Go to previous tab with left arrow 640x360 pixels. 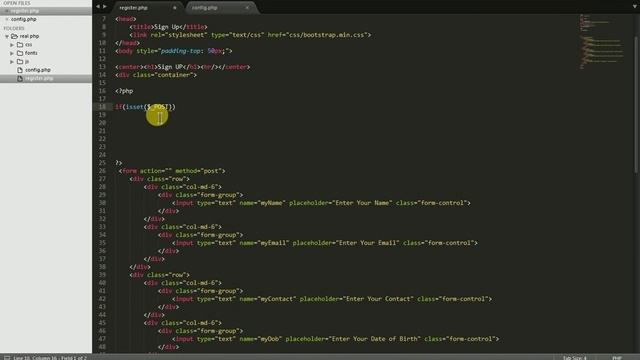tap(98, 7)
